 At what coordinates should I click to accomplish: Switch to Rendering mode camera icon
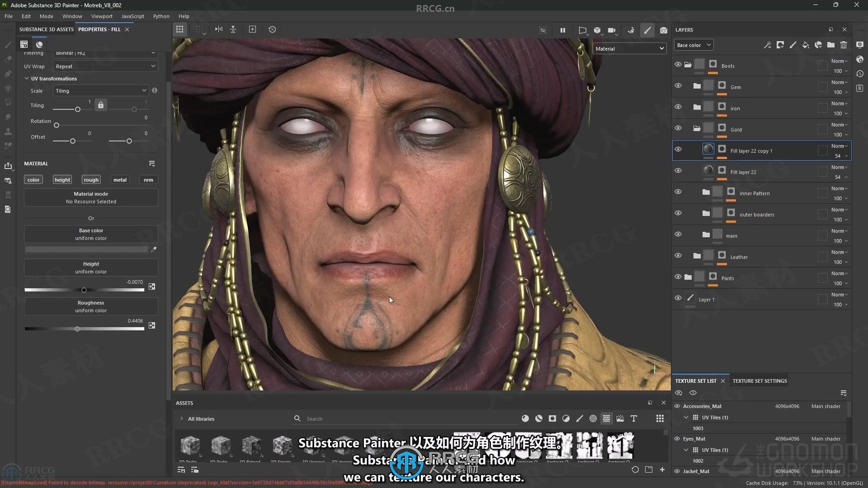(x=663, y=30)
